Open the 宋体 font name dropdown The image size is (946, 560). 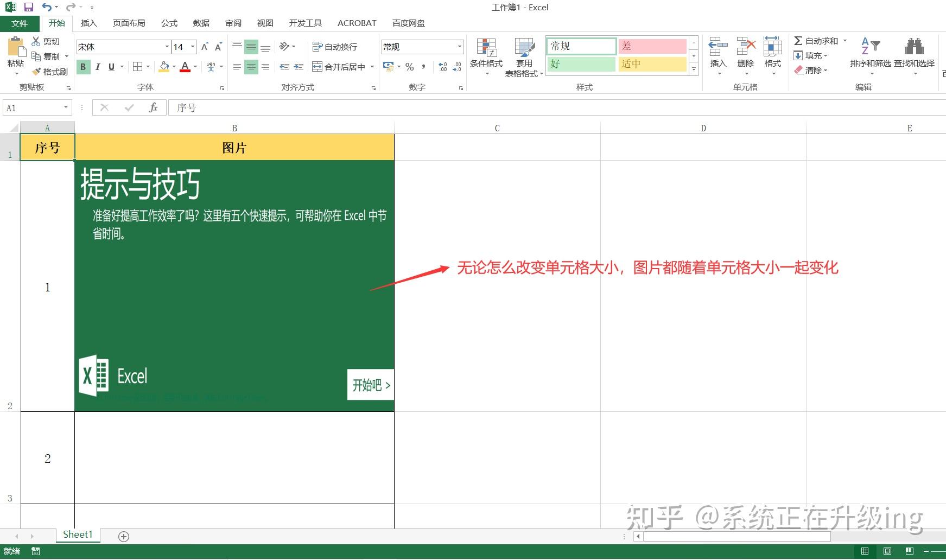(x=167, y=47)
